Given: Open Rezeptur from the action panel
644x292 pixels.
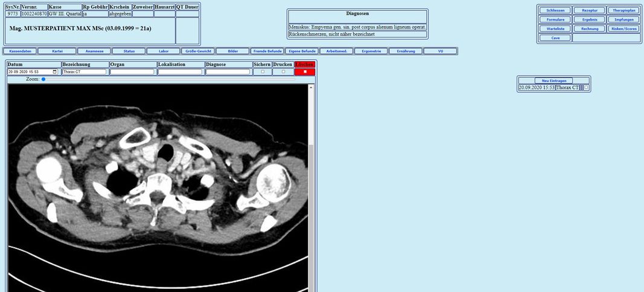Looking at the screenshot, I should [x=589, y=10].
